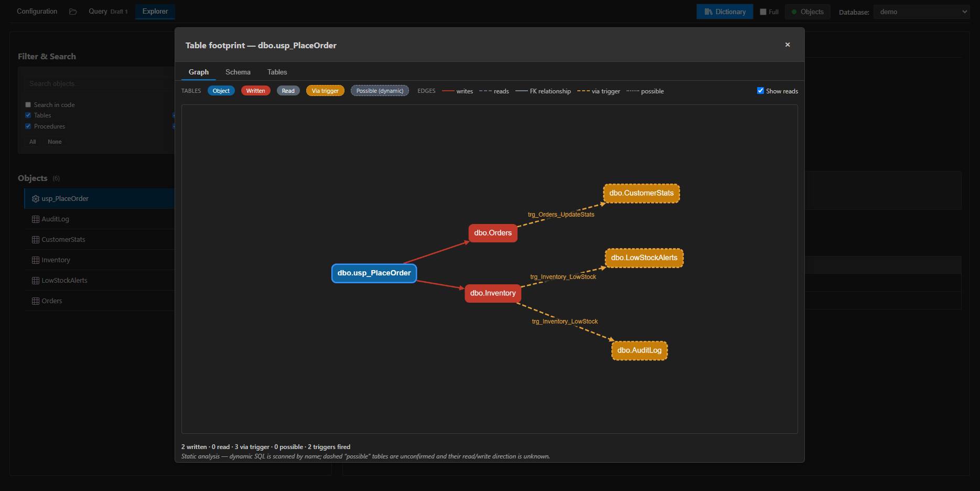The height and width of the screenshot is (491, 980).
Task: Open the Database dropdown showing demo
Action: pos(921,12)
